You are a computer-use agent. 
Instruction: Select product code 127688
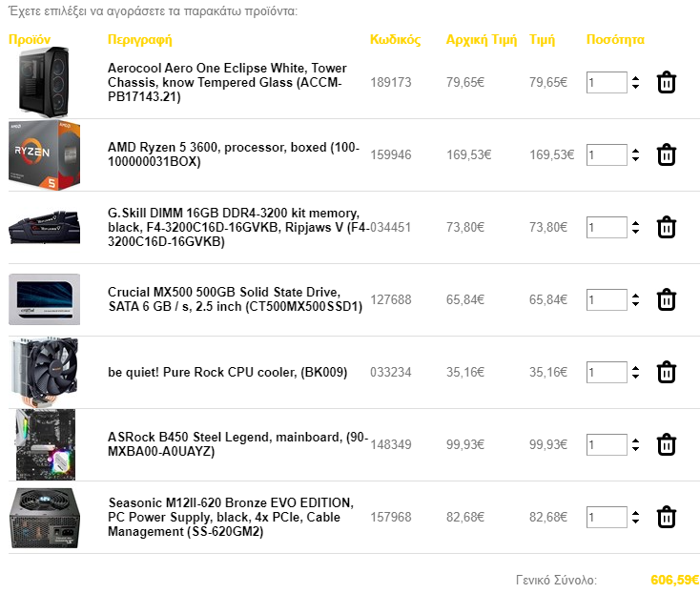pyautogui.click(x=391, y=300)
